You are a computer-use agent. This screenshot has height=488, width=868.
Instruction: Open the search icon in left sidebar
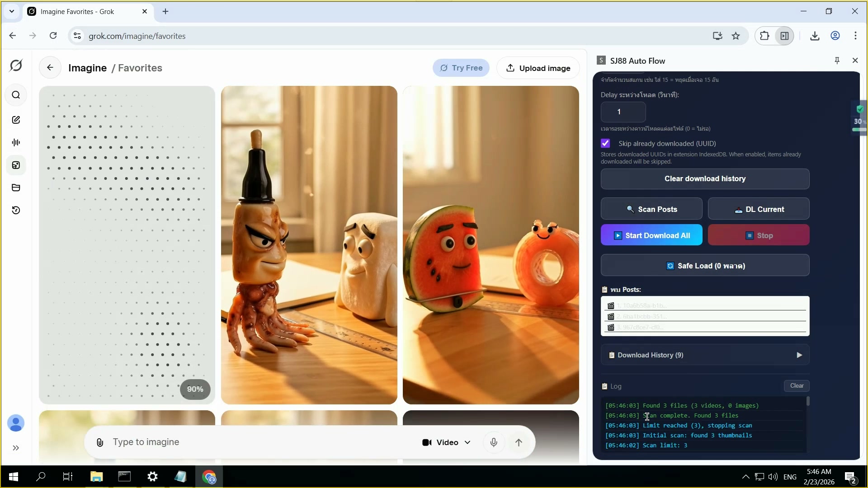pos(16,95)
